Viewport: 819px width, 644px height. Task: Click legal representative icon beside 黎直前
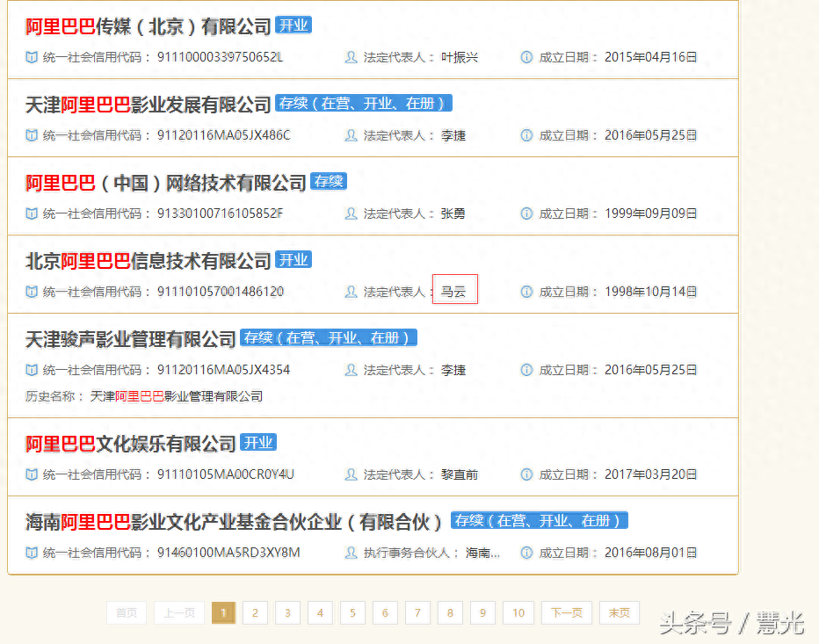(351, 474)
